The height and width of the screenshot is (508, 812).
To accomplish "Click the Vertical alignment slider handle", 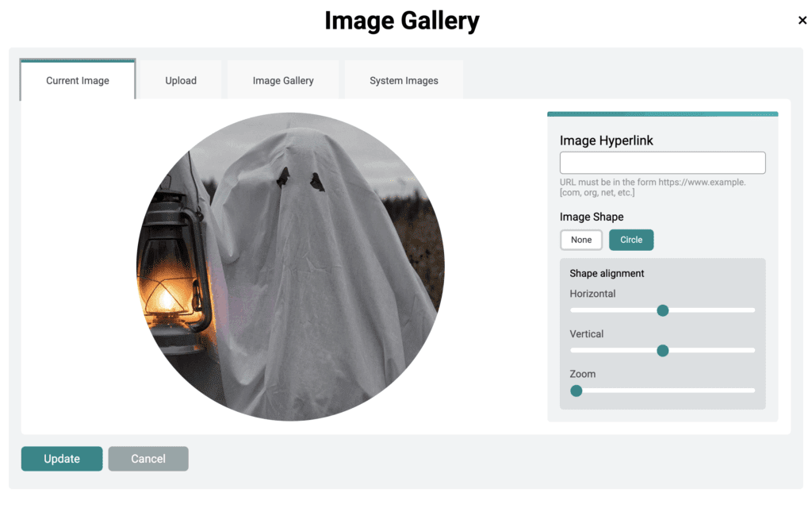I will 662,351.
